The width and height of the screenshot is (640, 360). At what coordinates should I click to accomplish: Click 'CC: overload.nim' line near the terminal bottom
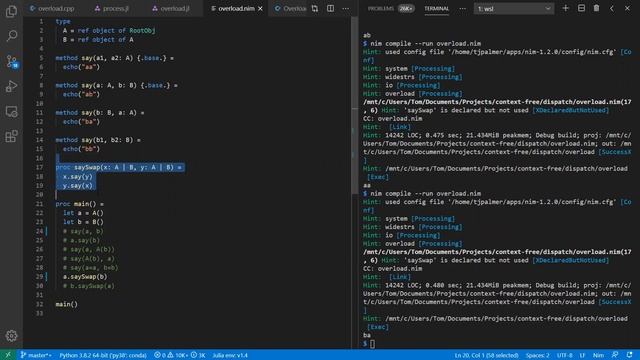pos(393,269)
